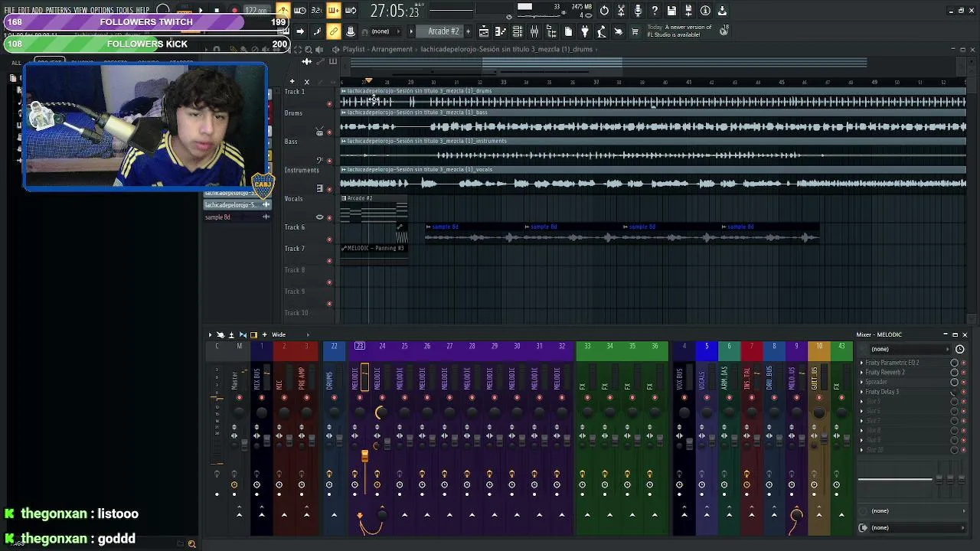Viewport: 980px width, 551px height.
Task: Click the microphone one-click recording icon
Action: (638, 11)
